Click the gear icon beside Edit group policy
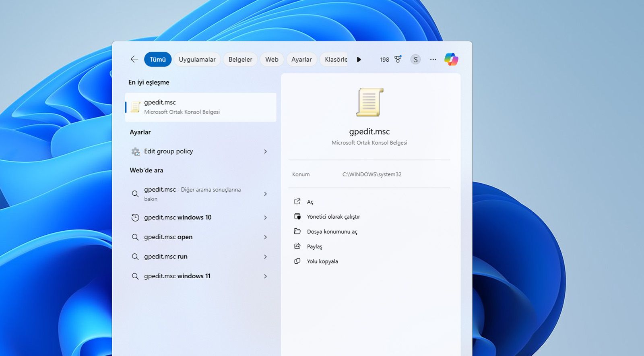 136,151
